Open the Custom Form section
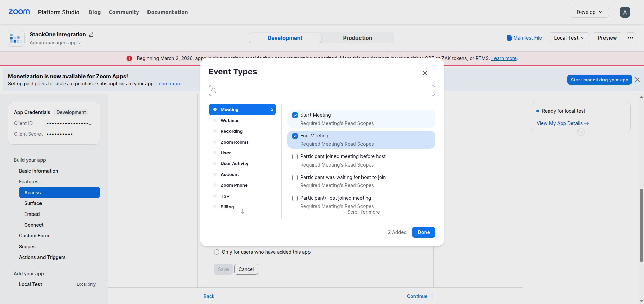The width and height of the screenshot is (644, 304). coord(34,236)
